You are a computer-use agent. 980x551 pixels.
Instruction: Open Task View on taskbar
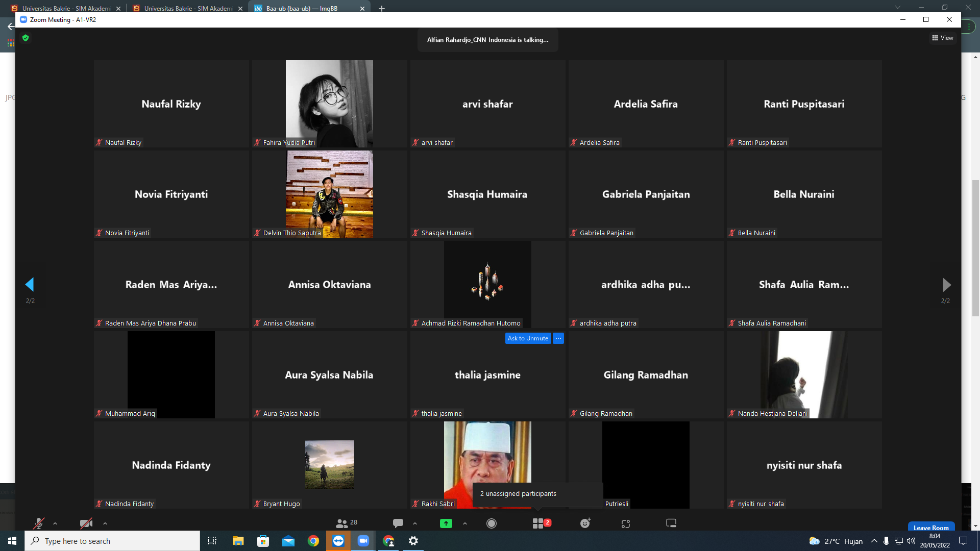point(212,541)
